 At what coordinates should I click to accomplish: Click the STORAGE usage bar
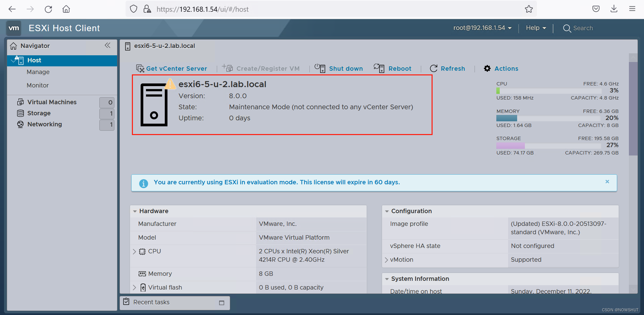click(548, 145)
